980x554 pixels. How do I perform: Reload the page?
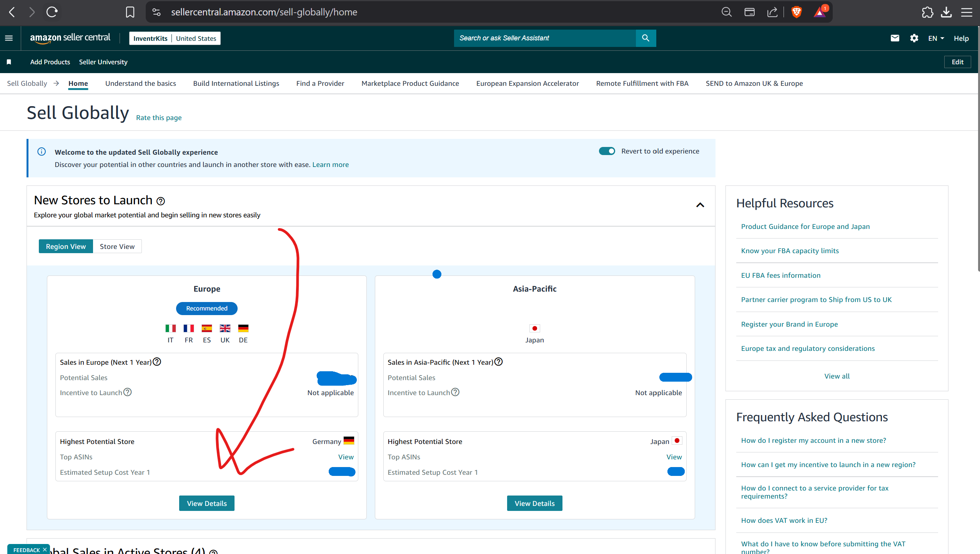point(52,12)
